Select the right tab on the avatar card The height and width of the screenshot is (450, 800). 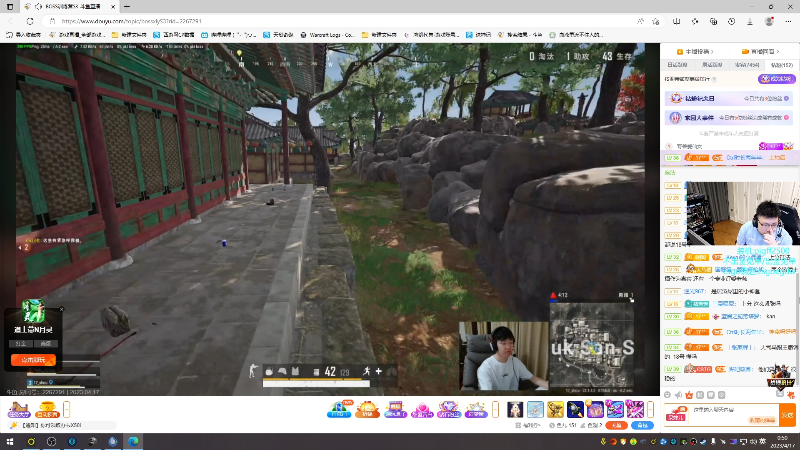point(45,344)
